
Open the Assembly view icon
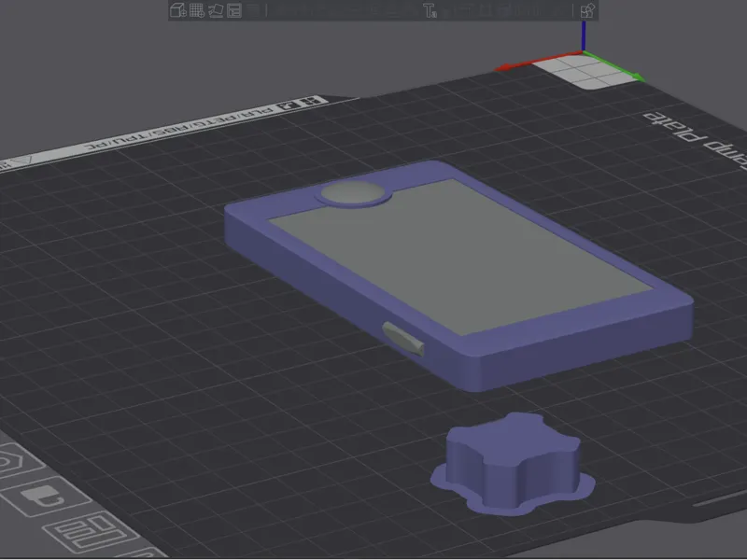click(587, 10)
